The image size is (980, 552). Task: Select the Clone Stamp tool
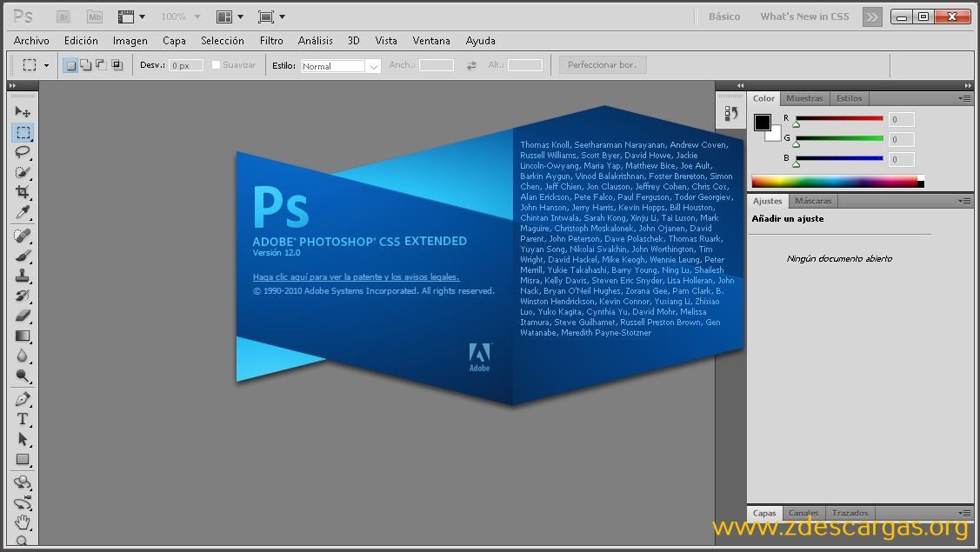23,276
